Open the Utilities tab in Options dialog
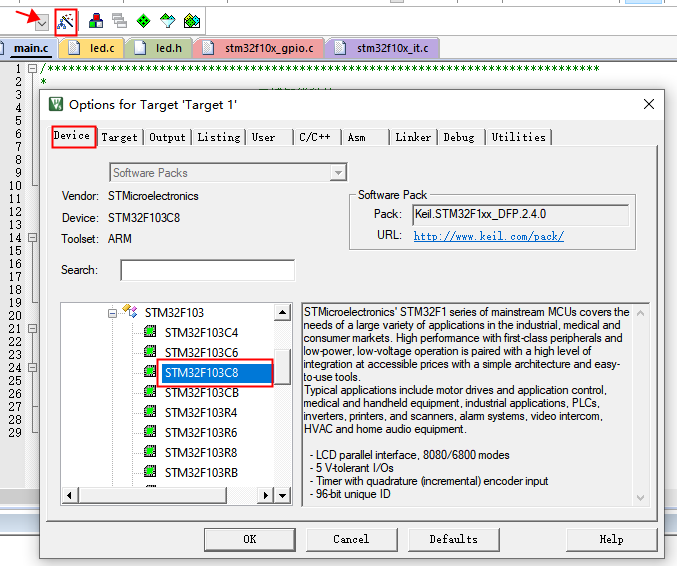The image size is (677, 566). point(519,137)
